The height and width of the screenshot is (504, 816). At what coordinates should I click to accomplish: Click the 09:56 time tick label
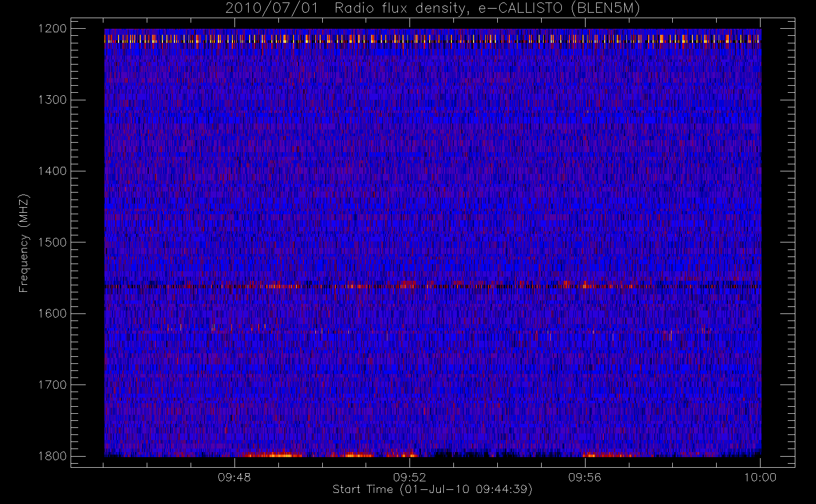tap(585, 477)
